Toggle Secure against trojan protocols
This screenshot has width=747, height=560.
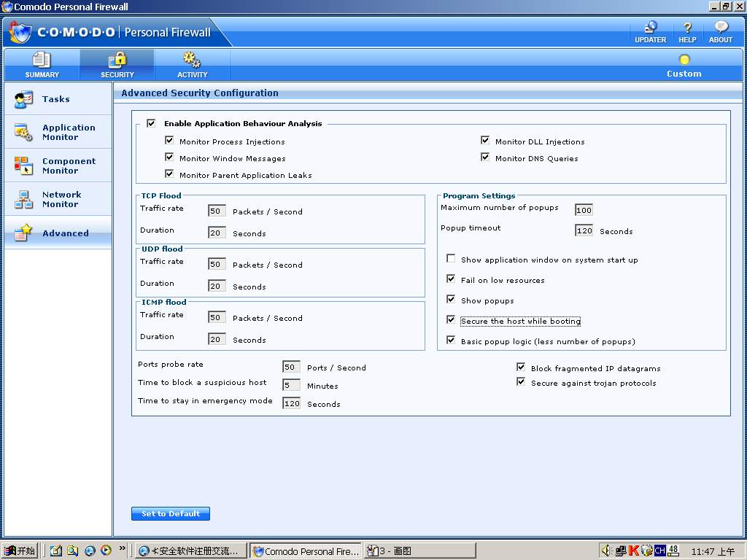tap(521, 382)
